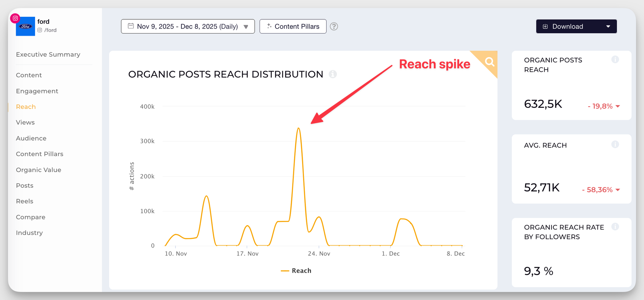Click the info icon on Organic Posts Reach card

tap(615, 60)
